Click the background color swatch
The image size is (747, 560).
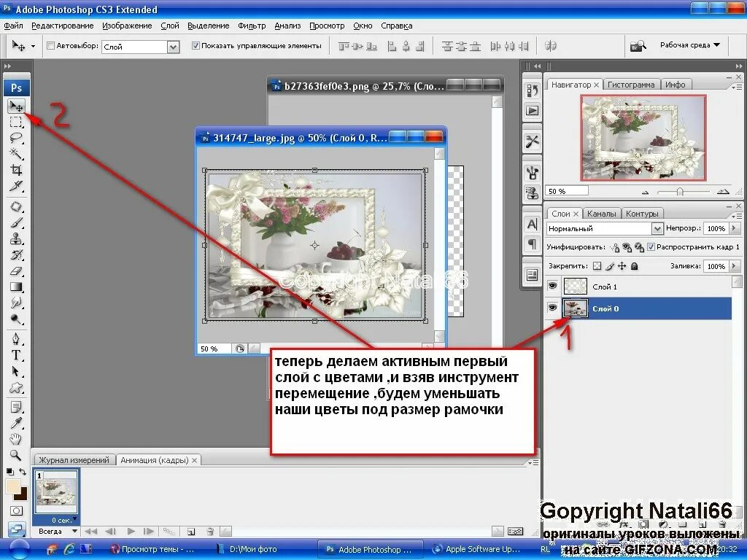click(x=23, y=495)
